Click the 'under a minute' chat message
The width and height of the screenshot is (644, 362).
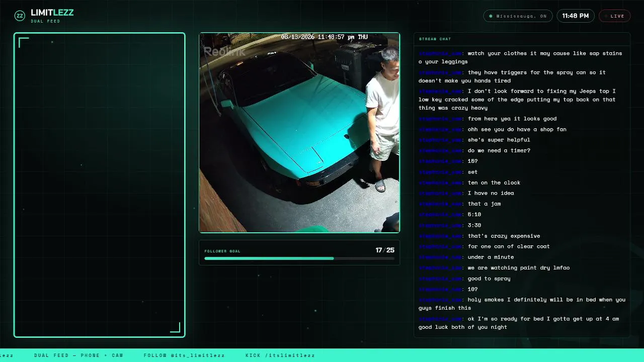(x=522, y=257)
